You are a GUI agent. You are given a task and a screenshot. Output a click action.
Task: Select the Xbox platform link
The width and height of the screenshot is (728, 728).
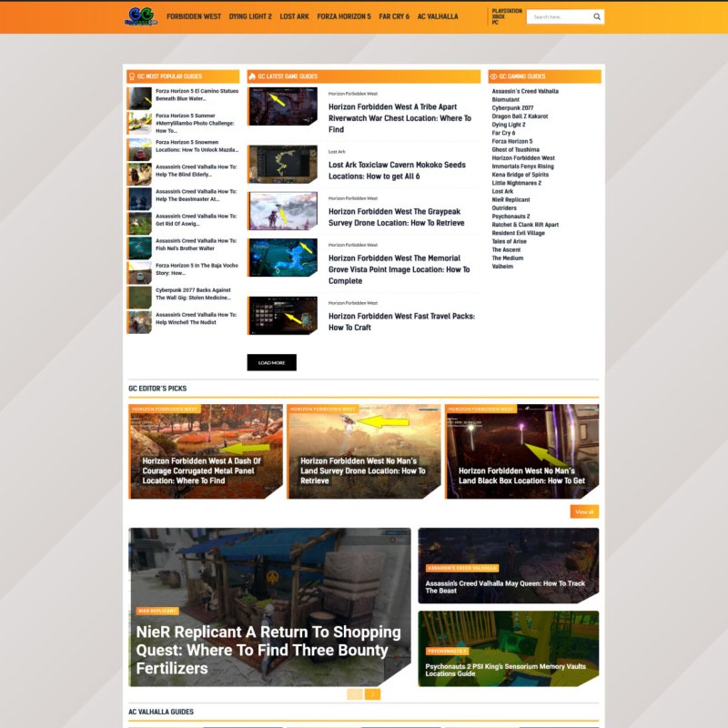point(498,16)
